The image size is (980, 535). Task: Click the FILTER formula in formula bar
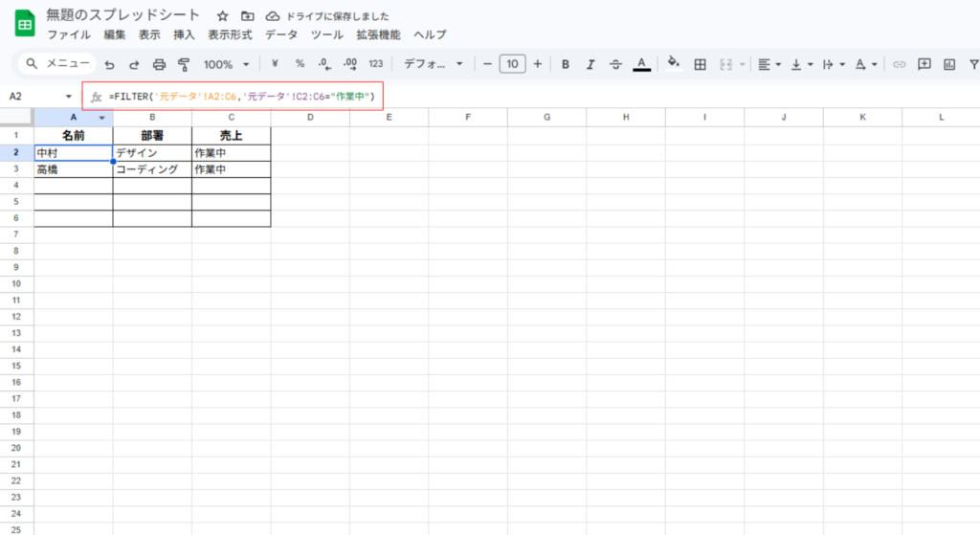coord(242,97)
